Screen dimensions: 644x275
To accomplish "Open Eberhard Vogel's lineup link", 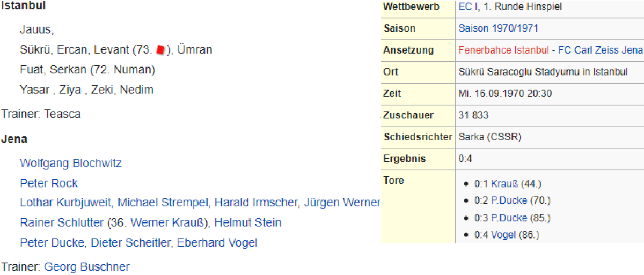I will 217,243.
